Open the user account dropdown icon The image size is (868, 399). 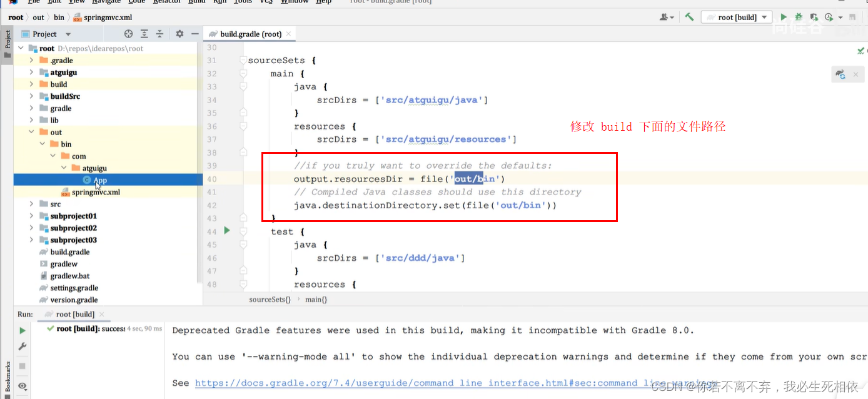(x=667, y=18)
